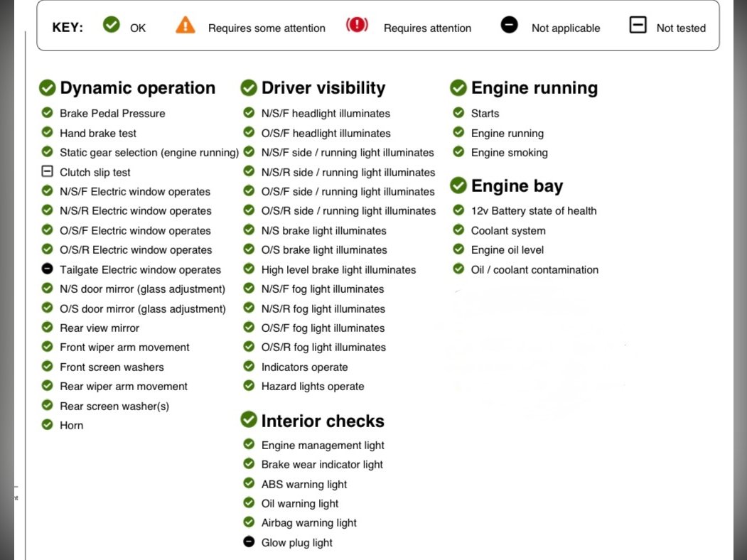The width and height of the screenshot is (747, 560).
Task: Select the Dynamic operation section heading
Action: click(137, 88)
